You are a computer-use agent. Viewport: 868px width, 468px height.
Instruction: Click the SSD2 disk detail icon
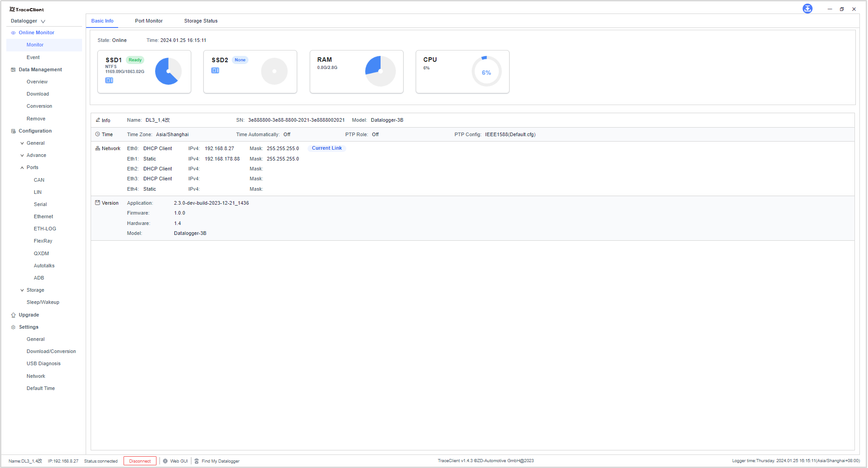pos(215,70)
